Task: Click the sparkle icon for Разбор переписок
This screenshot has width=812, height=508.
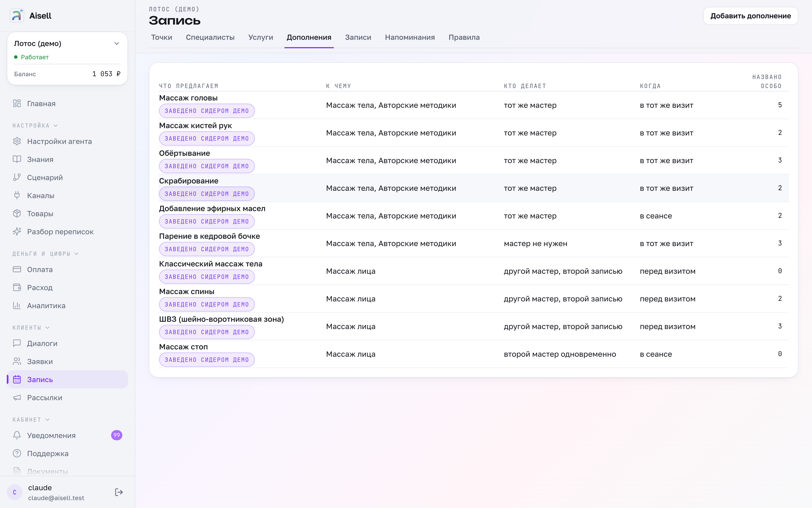Action: (17, 231)
